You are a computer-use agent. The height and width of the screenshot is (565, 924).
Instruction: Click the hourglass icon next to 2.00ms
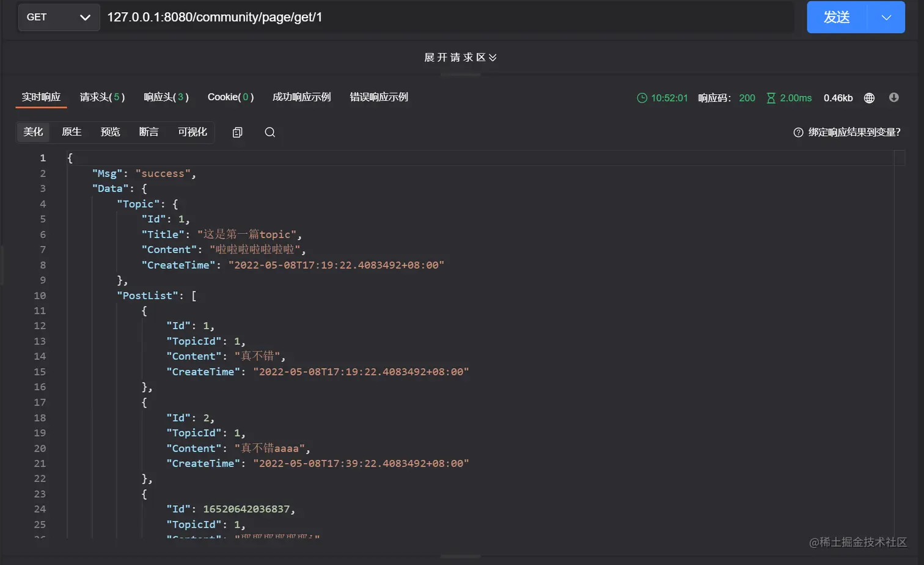[771, 98]
